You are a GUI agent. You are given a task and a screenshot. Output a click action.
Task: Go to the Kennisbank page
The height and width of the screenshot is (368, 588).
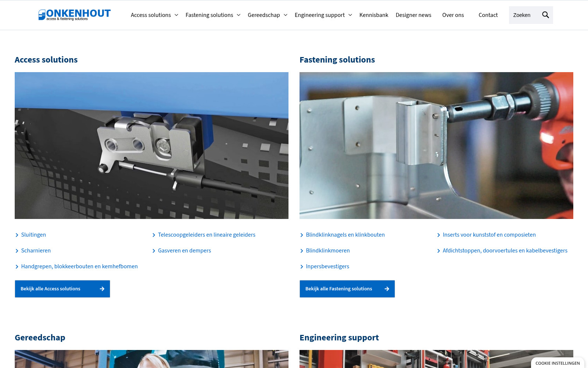374,15
